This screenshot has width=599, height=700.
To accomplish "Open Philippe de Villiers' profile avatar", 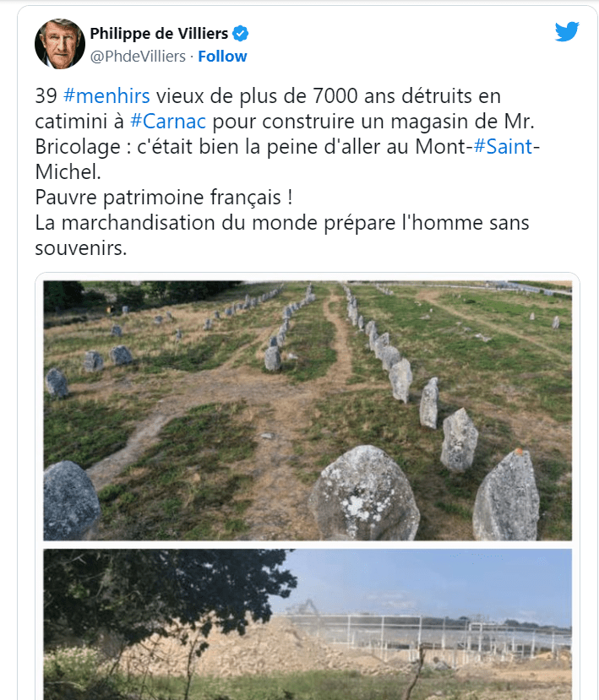I will tap(59, 44).
